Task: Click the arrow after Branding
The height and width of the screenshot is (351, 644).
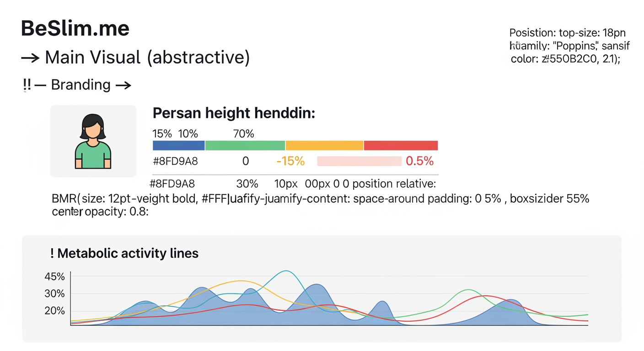Action: click(x=123, y=85)
